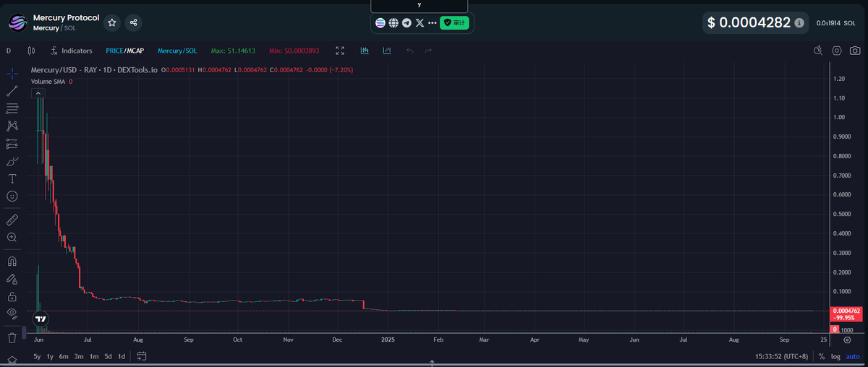The height and width of the screenshot is (367, 868).
Task: Click the Min: $0.0003893 label
Action: [294, 51]
